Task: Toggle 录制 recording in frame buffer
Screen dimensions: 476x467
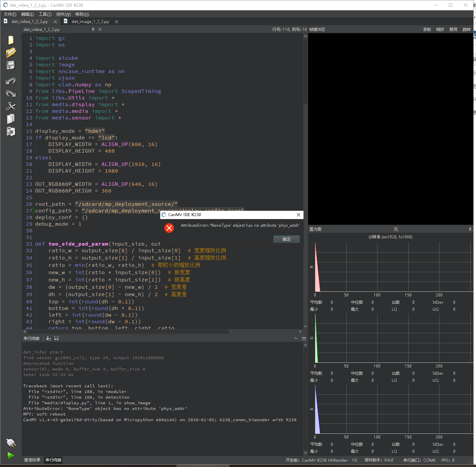Action: [x=427, y=30]
